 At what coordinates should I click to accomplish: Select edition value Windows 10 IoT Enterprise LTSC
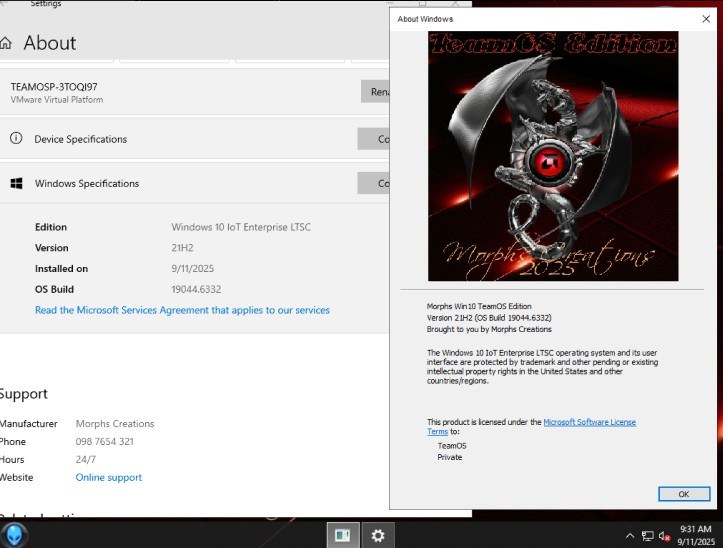241,227
